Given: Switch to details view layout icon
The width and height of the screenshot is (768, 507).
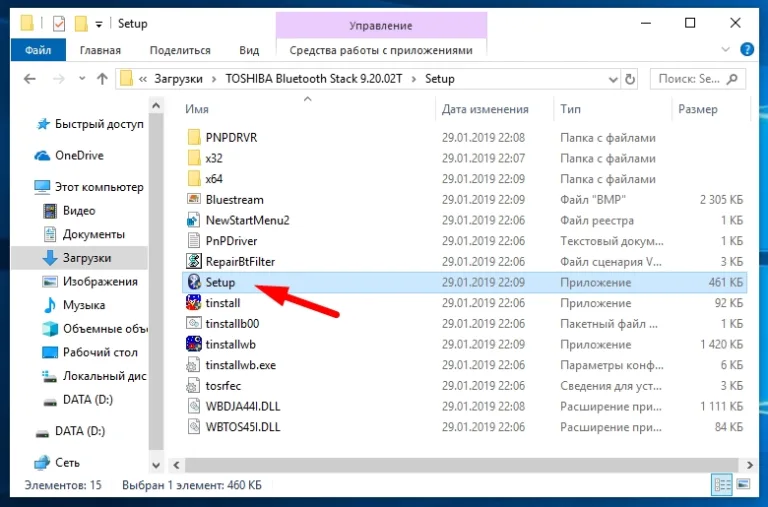Looking at the screenshot, I should pos(722,484).
